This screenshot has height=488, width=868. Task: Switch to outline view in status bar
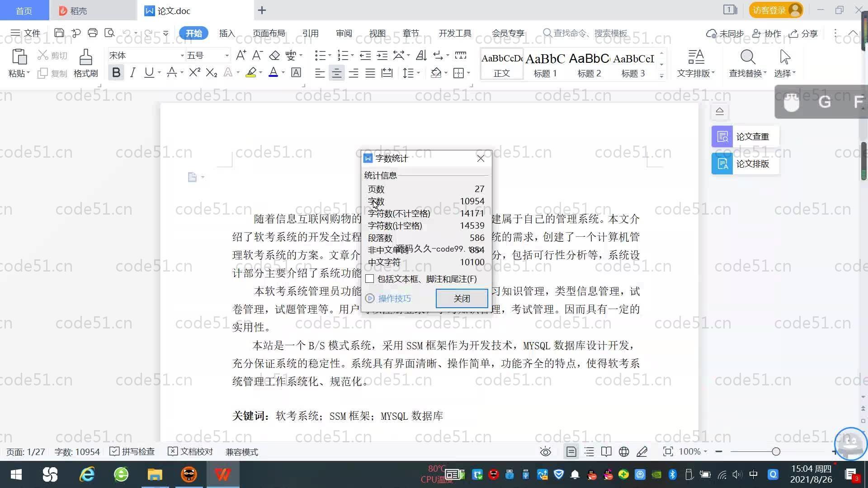click(589, 451)
